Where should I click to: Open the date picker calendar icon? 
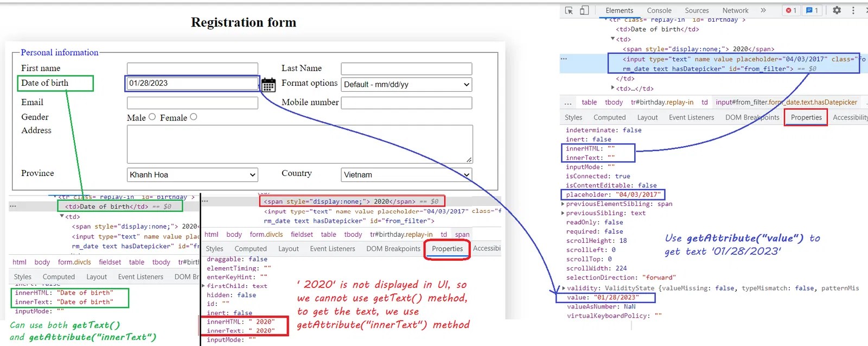[x=268, y=85]
